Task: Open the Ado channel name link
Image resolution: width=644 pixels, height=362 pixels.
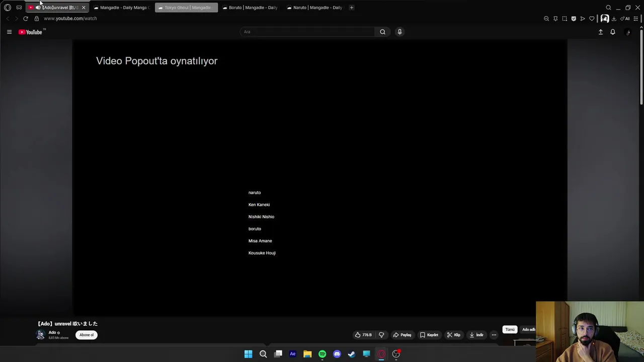Action: point(52,332)
